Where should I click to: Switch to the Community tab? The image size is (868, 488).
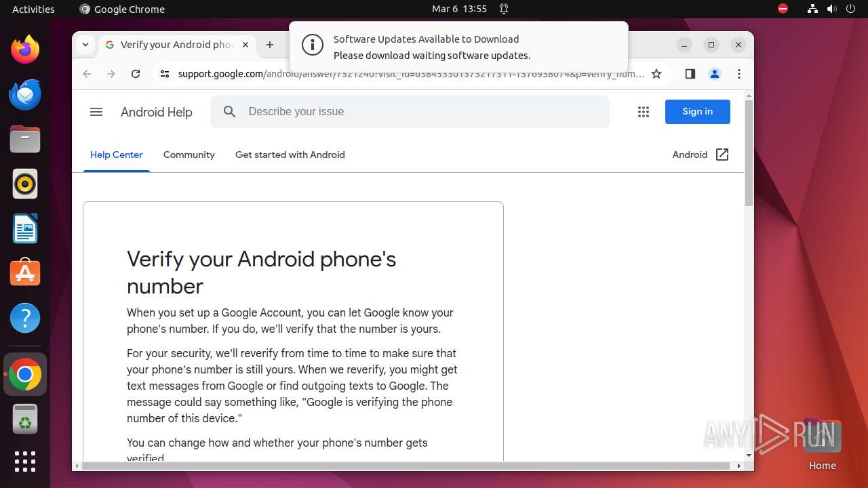[189, 155]
